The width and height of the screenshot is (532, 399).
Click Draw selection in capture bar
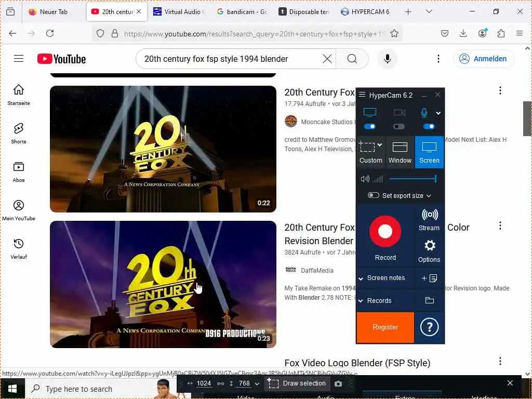click(x=297, y=383)
